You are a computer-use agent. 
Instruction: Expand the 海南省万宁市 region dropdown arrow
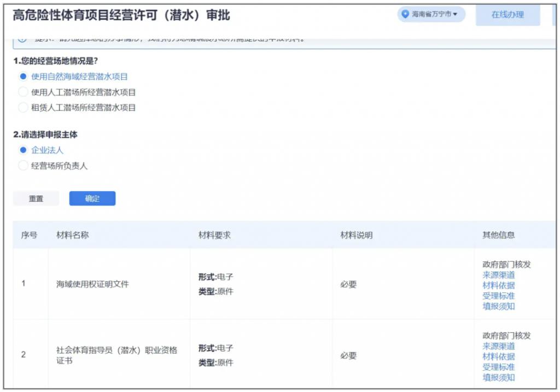tap(455, 14)
